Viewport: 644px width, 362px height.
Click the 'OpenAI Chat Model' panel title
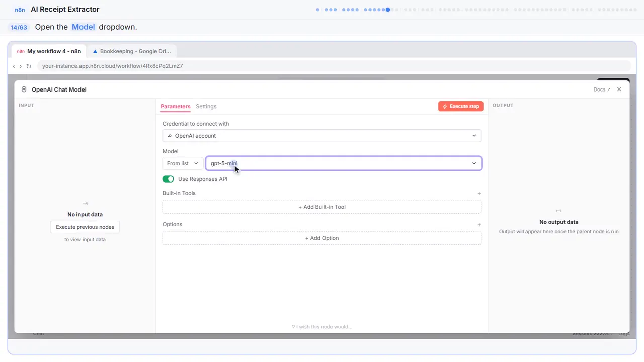click(59, 89)
